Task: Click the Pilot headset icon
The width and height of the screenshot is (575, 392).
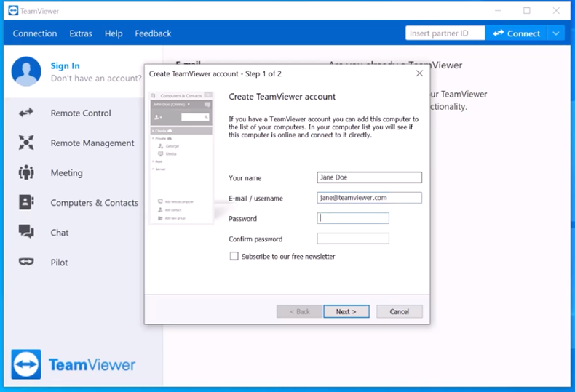Action: [26, 262]
